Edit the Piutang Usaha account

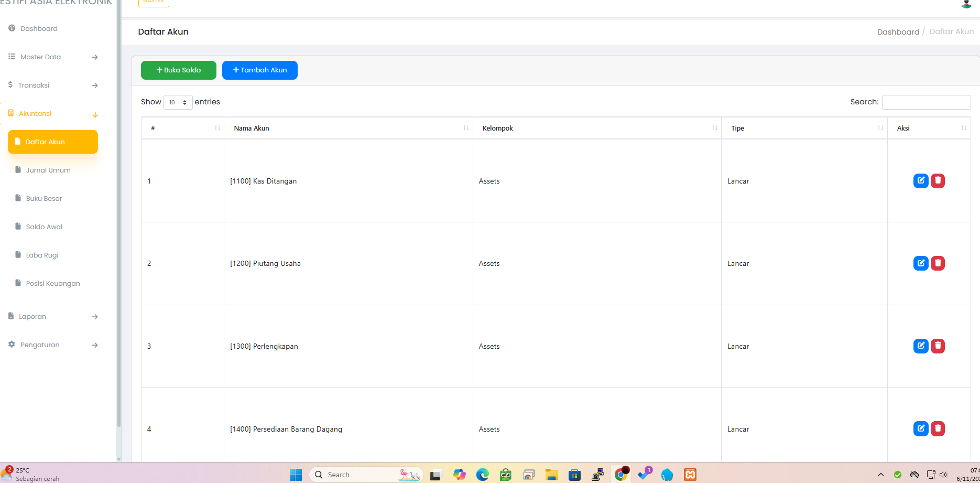tap(920, 263)
